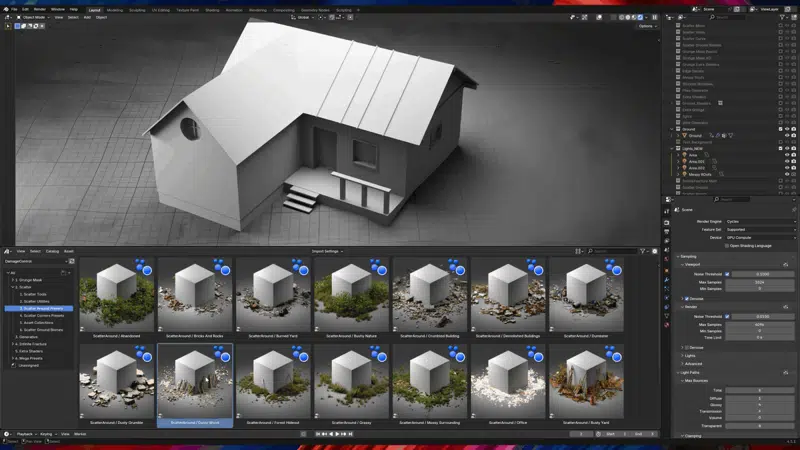Open the DamageControl library dropdown
This screenshot has height=450, width=800.
[x=36, y=261]
